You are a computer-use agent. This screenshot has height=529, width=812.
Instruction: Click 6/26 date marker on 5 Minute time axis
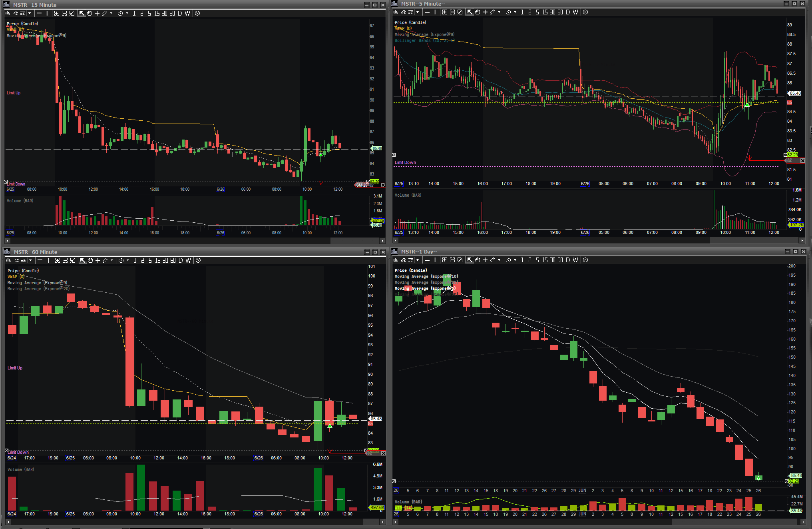pos(585,184)
